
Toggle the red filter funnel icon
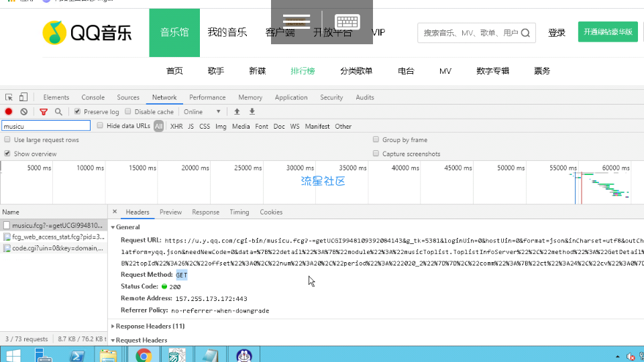44,112
